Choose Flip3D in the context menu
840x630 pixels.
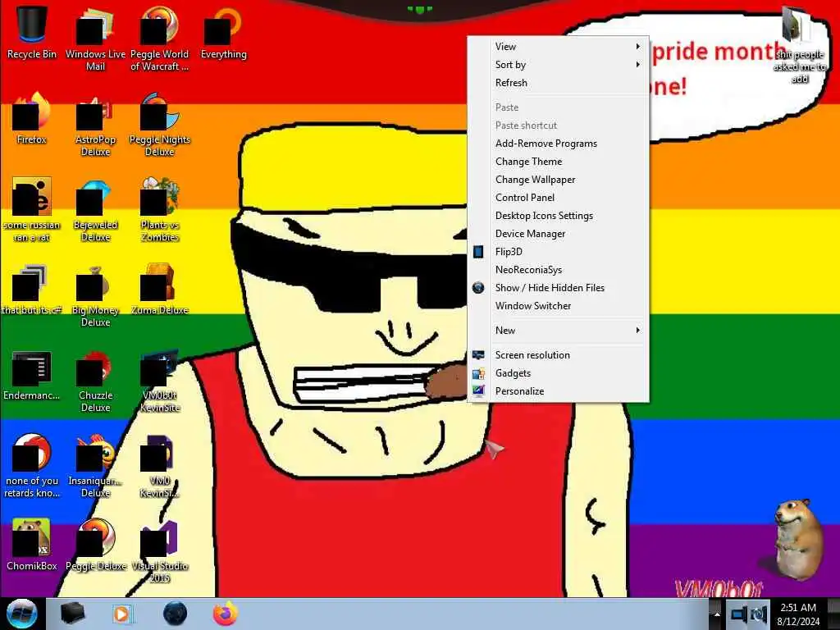coord(558,252)
